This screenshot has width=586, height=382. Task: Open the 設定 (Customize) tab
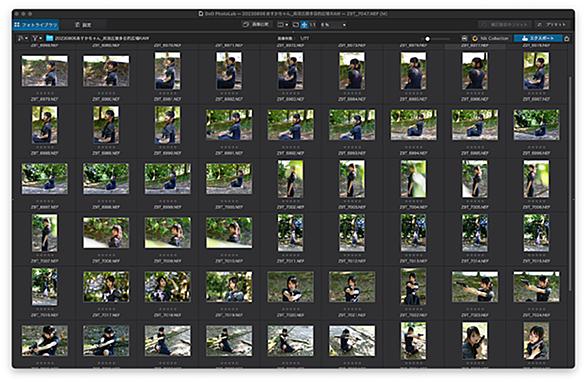[x=83, y=25]
